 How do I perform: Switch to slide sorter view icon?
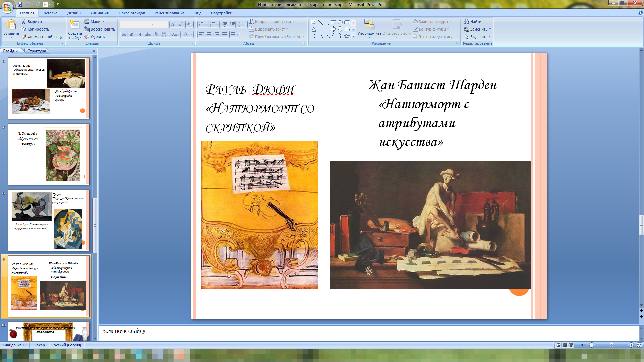click(x=565, y=345)
